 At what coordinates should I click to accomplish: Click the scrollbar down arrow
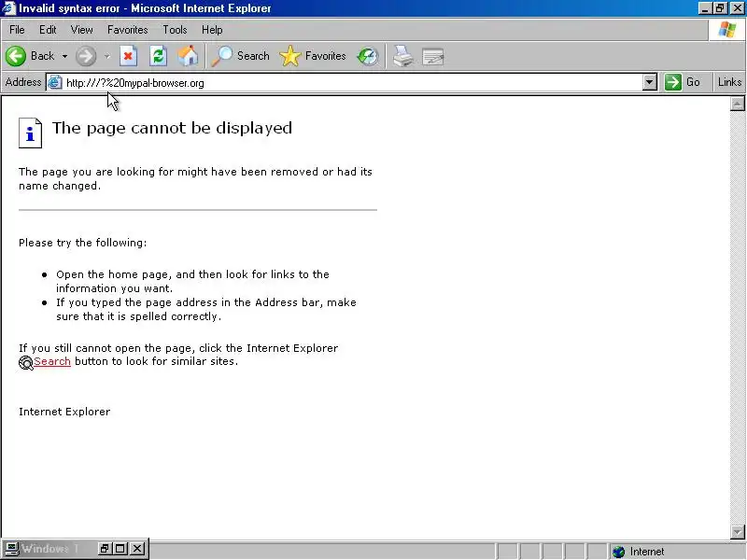[737, 531]
